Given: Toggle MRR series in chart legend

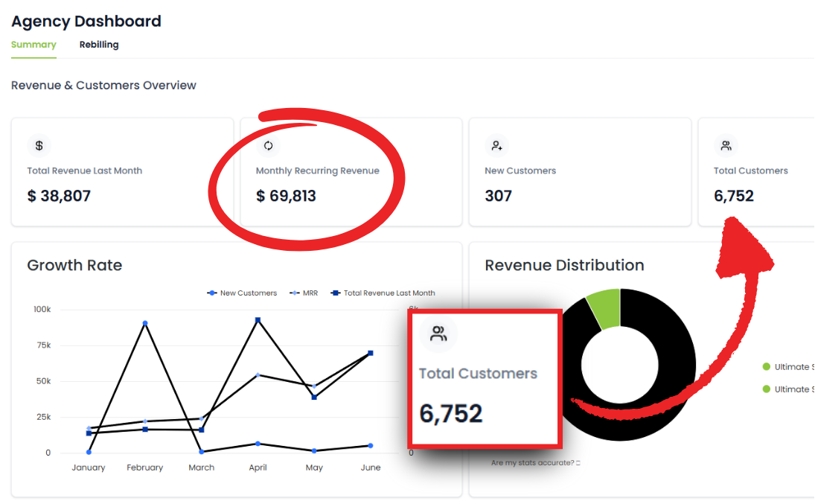Looking at the screenshot, I should 304,293.
